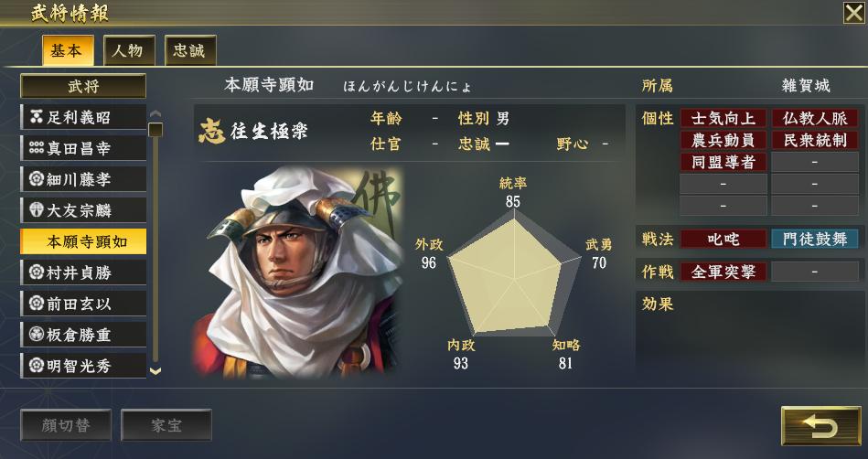This screenshot has width=868, height=459.
Task: Open the 家宝 button
Action: (166, 425)
